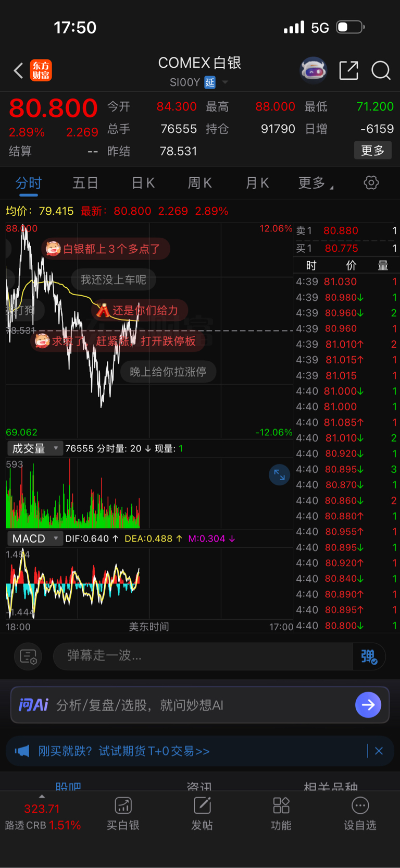
Task: Open the 成交量 indicator dropdown
Action: [35, 448]
